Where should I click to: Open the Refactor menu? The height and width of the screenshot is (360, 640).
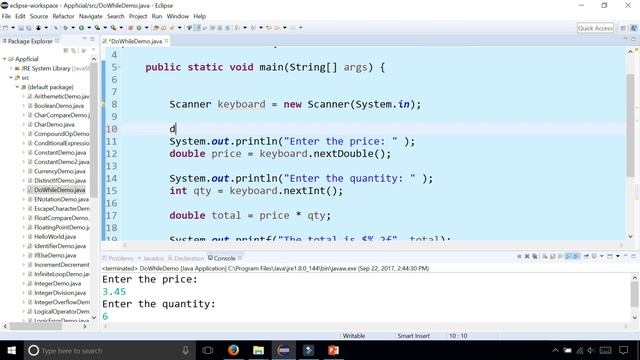[x=63, y=16]
